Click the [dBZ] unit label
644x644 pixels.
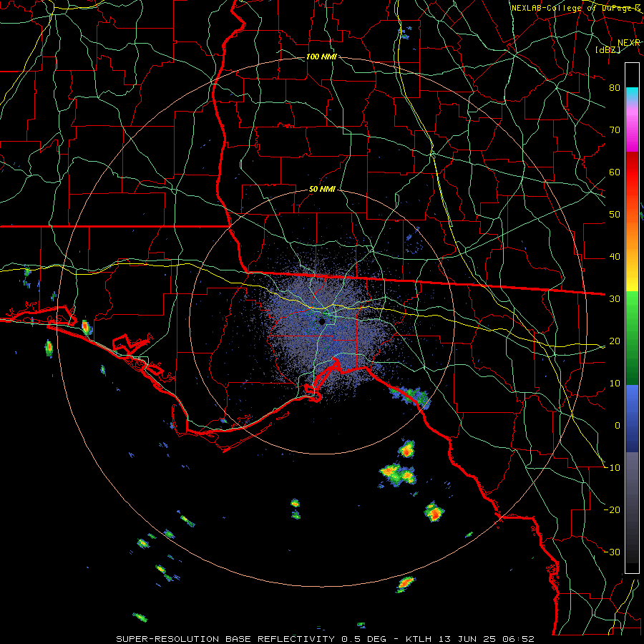[608, 50]
